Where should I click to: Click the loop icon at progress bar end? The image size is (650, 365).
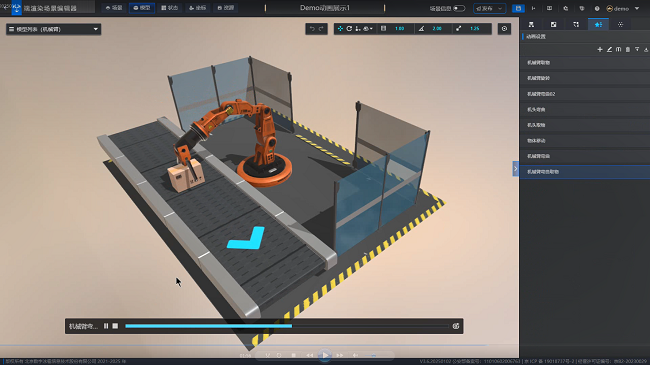[x=456, y=326]
